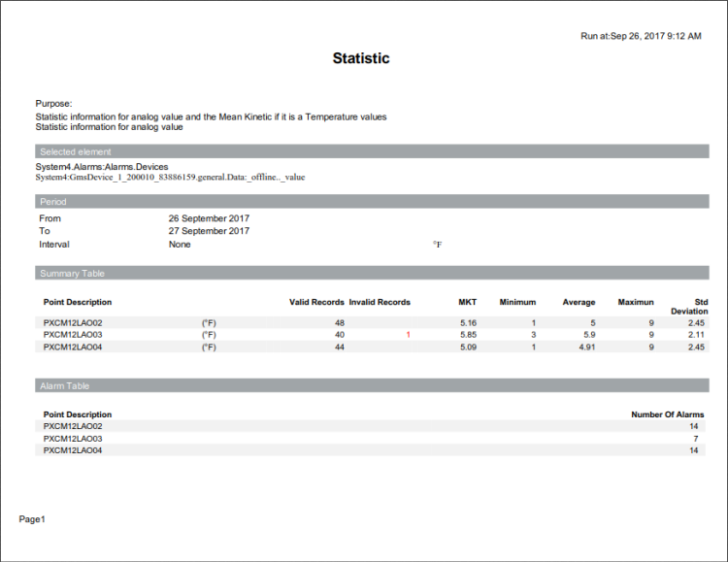Screen dimensions: 728x562
Task: Click the MKT value 5.85
Action: (468, 334)
